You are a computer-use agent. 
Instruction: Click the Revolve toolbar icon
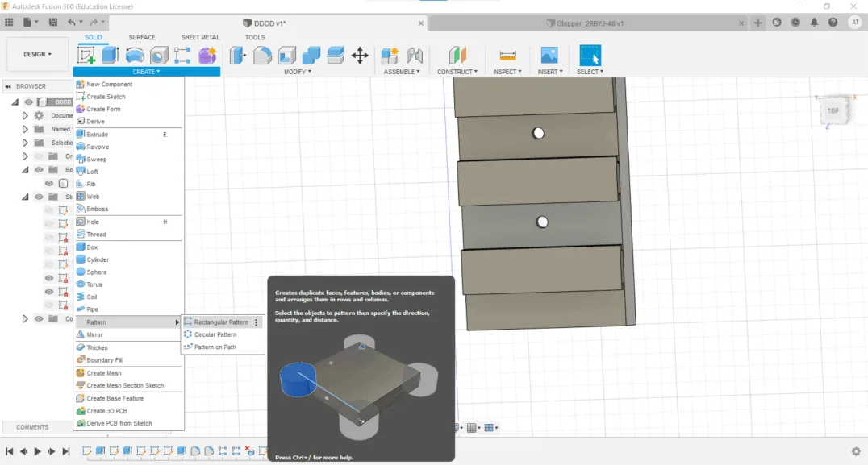pos(135,56)
